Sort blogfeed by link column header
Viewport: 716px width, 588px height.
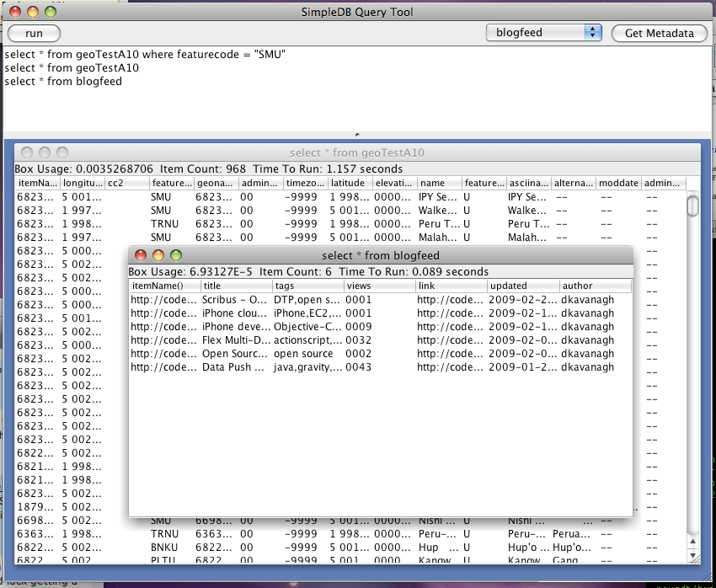(x=452, y=286)
